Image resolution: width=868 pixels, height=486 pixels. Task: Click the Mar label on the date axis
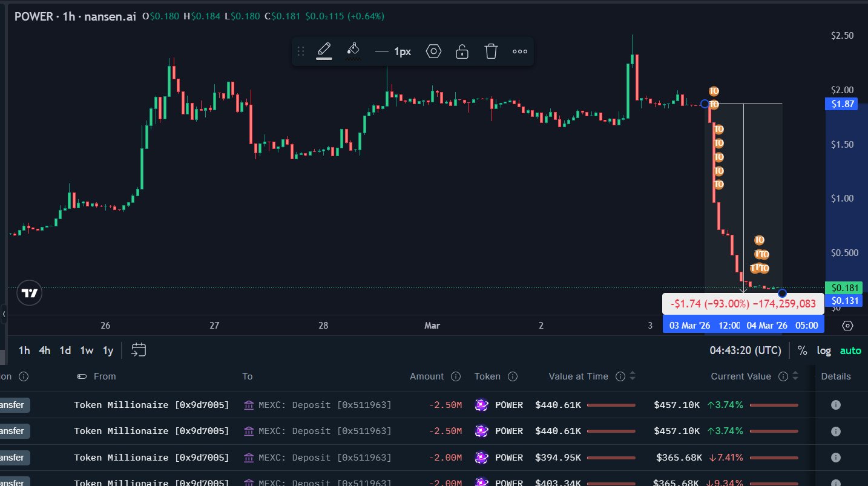coord(432,326)
